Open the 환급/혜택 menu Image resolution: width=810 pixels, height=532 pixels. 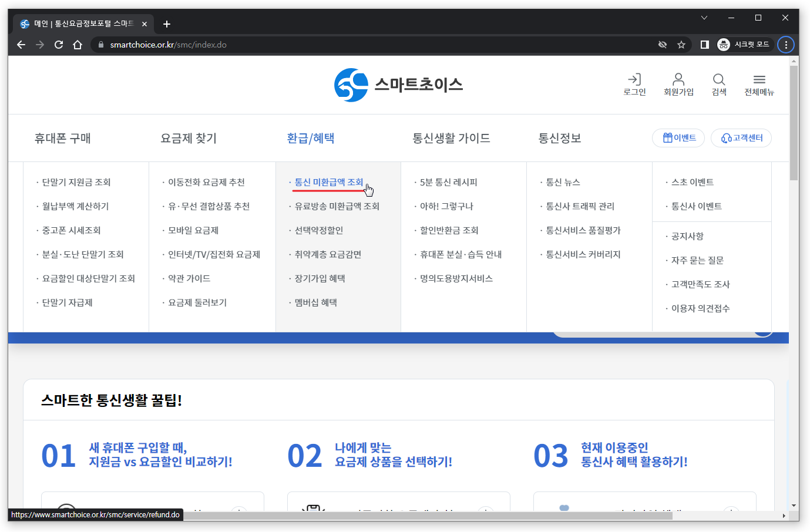[311, 138]
